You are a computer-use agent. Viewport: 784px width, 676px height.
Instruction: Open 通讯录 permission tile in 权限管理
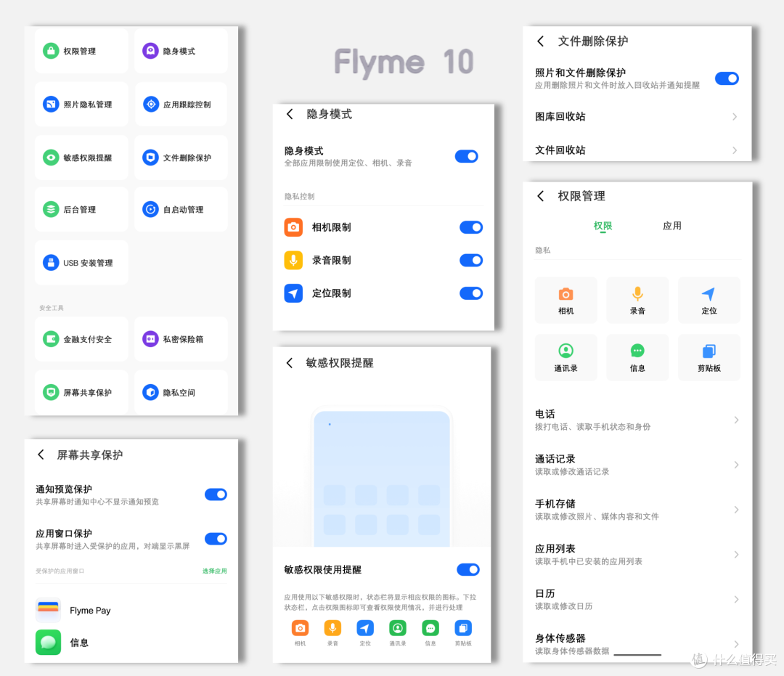[566, 357]
